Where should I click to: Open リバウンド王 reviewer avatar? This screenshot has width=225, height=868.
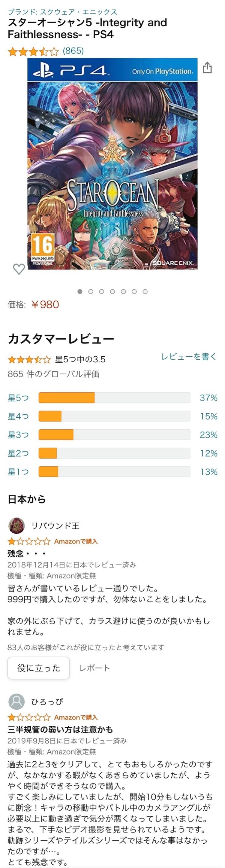(16, 526)
